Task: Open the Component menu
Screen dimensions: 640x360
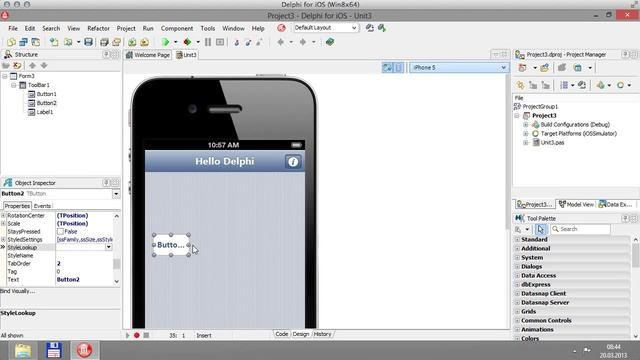Action: pos(177,28)
